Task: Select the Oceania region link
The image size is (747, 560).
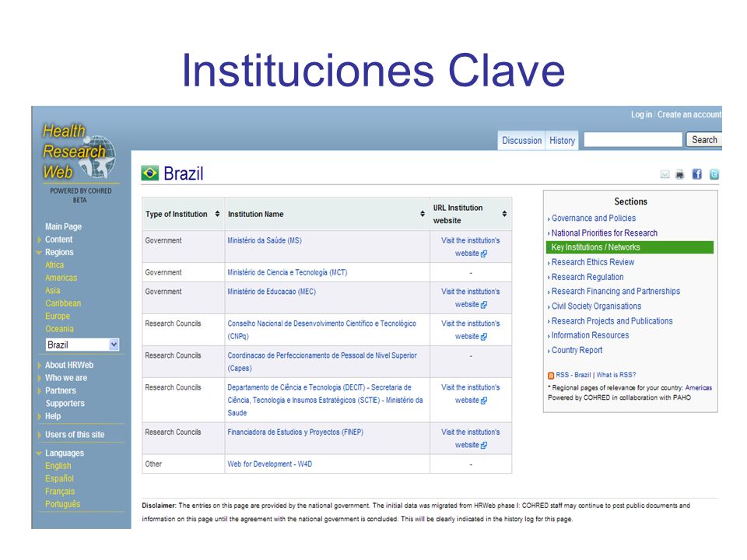Action: [x=59, y=329]
